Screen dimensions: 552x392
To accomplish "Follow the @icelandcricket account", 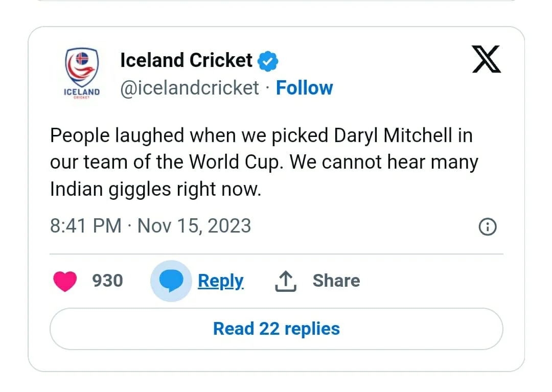I will click(x=304, y=87).
